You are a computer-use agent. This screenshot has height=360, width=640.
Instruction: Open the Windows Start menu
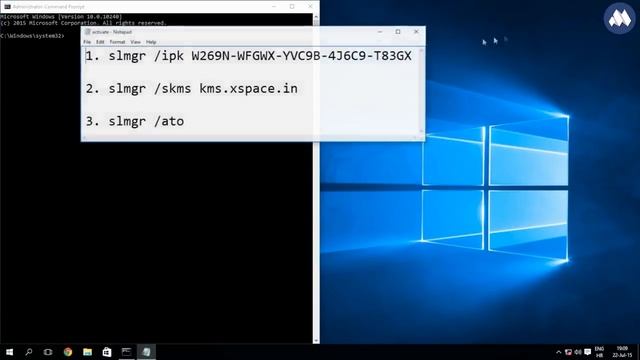(x=9, y=352)
